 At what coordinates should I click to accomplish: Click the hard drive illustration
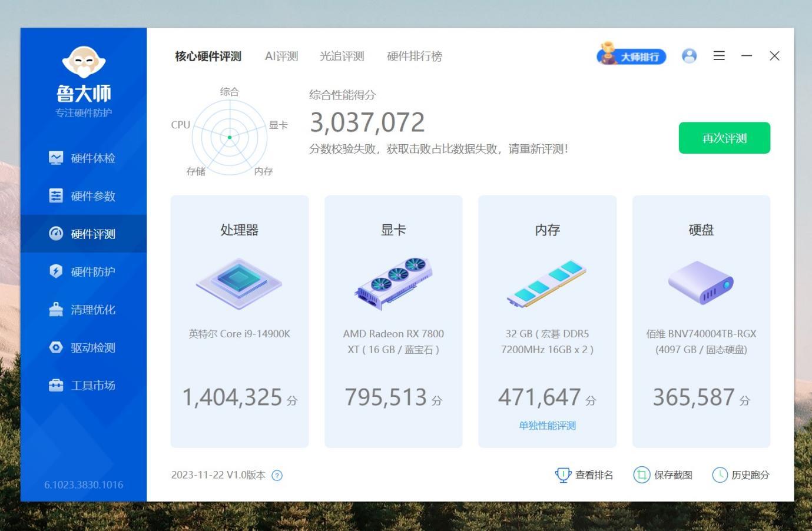point(701,283)
